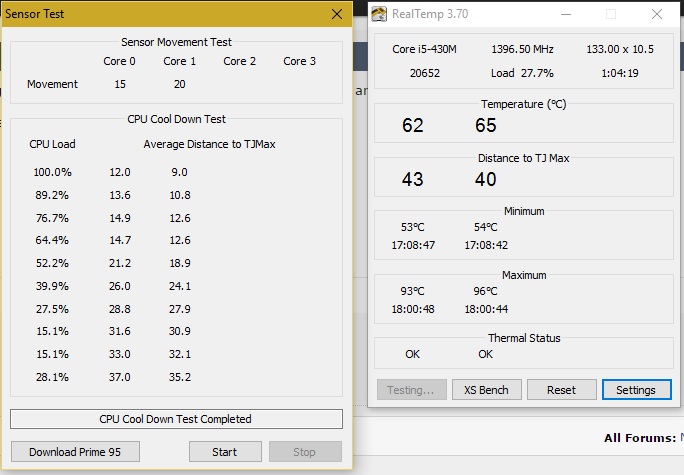
Task: Click the Download Prime 95 button
Action: (x=75, y=451)
